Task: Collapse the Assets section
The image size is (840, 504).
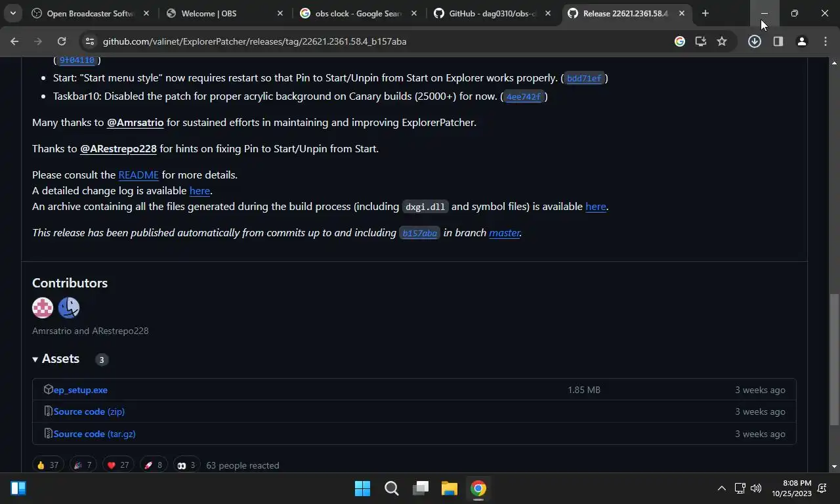Action: point(56,359)
